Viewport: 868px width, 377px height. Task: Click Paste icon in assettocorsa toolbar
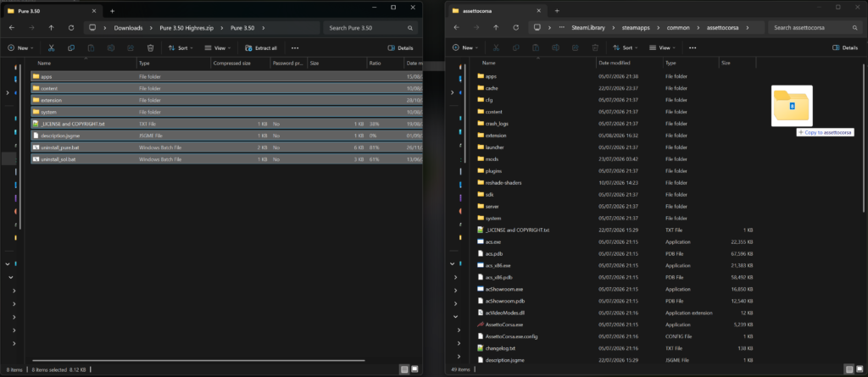click(x=535, y=48)
